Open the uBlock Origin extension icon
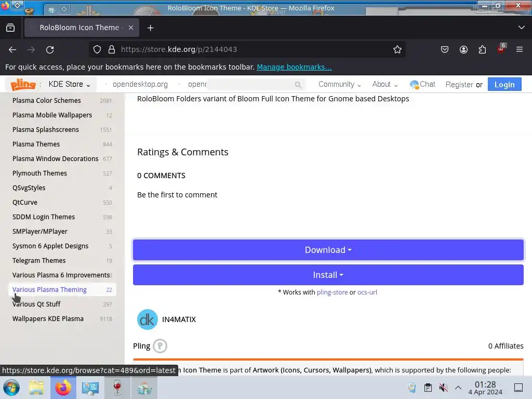The height and width of the screenshot is (399, 532). point(501,49)
